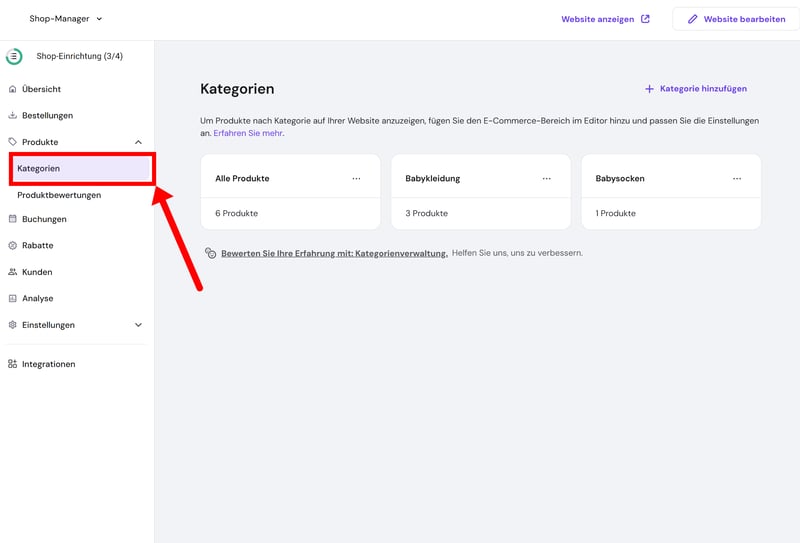Click the Shop-Einrichtung progress icon

pyautogui.click(x=14, y=57)
